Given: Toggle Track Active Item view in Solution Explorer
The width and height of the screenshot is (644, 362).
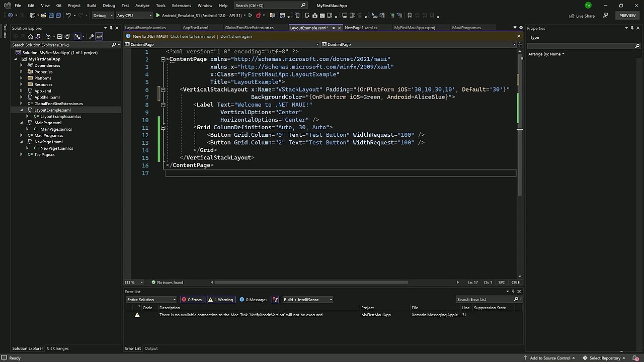Looking at the screenshot, I should 77,36.
